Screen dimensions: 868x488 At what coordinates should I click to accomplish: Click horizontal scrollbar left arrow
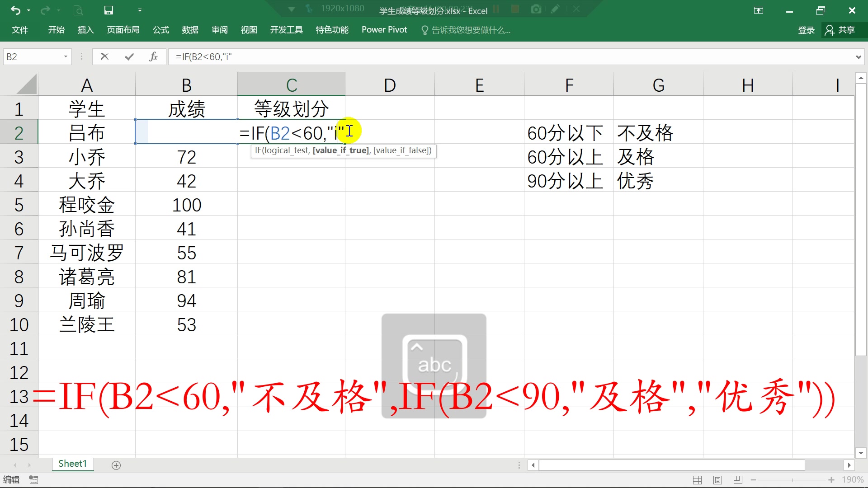[533, 465]
